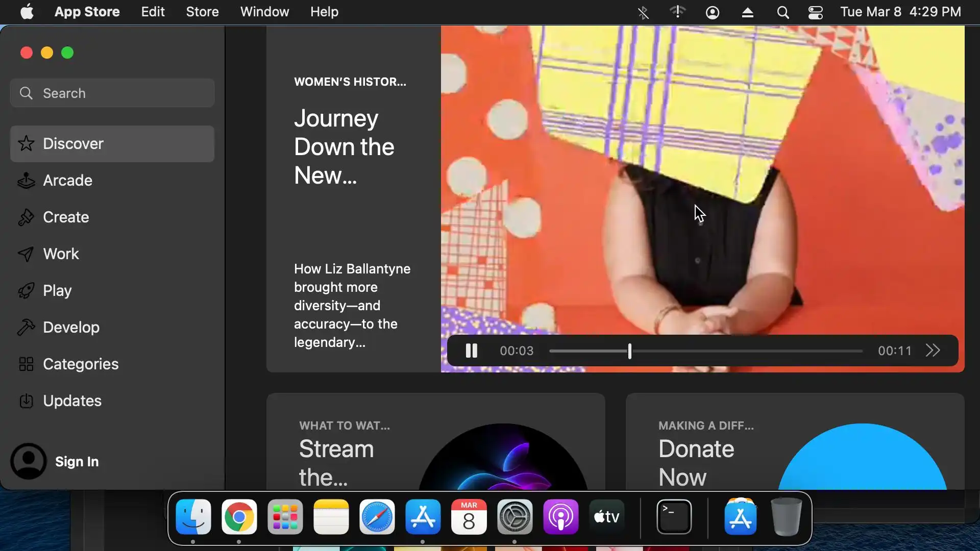980x551 pixels.
Task: Open the Spotlight search menu bar icon
Action: coord(782,12)
